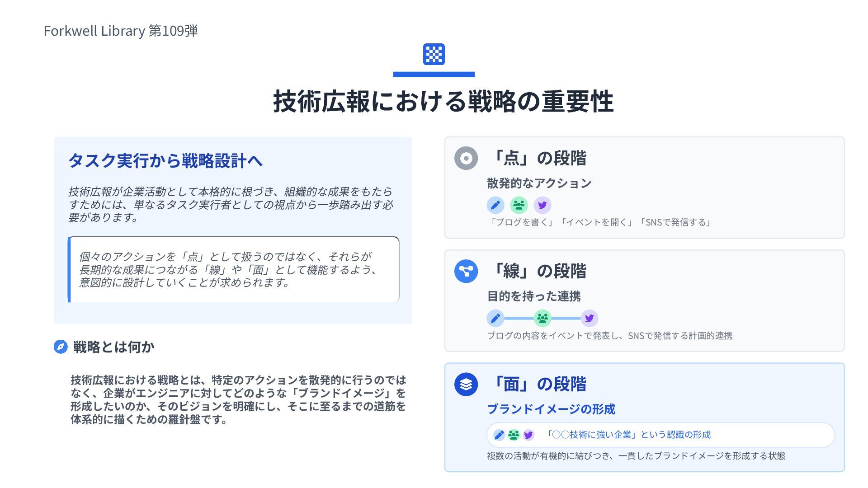Click the 「面」の段階 card heading
868x488 pixels.
coord(539,384)
